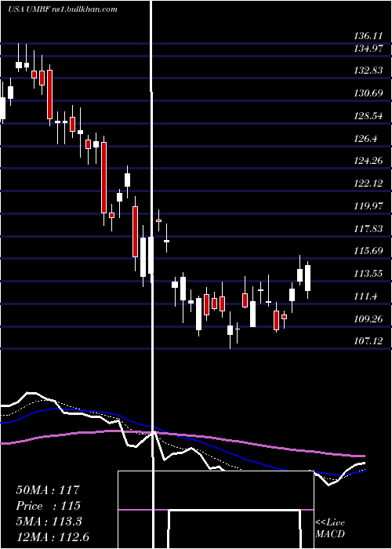The height and width of the screenshot is (549, 392).
Task: Click the 5MA : 113.3 readout
Action: pos(49,522)
